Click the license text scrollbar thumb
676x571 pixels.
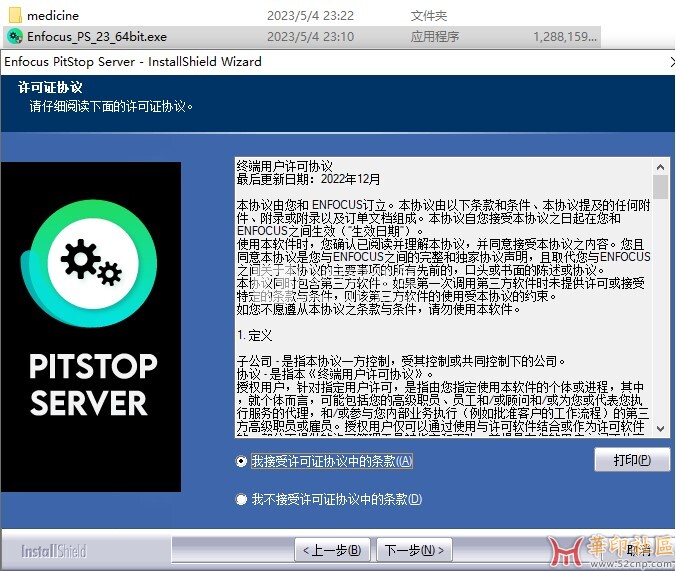pyautogui.click(x=660, y=187)
